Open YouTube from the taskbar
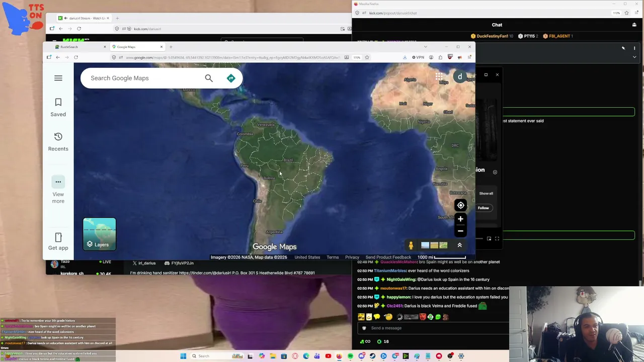Image resolution: width=644 pixels, height=362 pixels. click(x=328, y=356)
